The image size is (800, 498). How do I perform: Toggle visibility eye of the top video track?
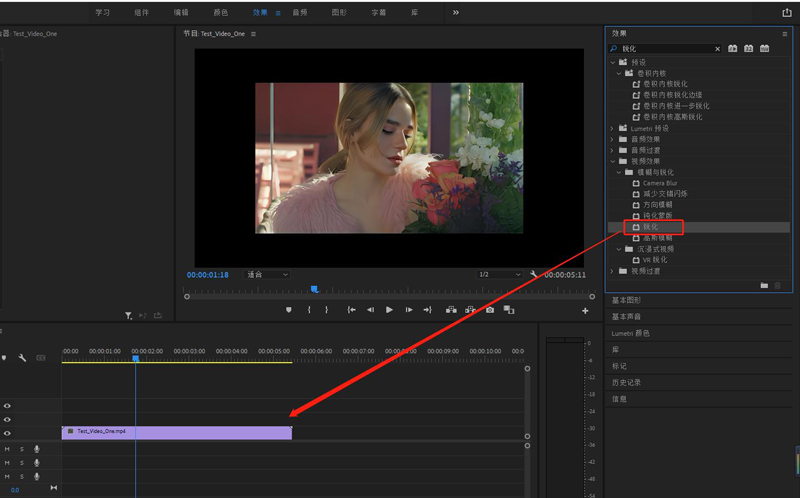click(x=7, y=406)
